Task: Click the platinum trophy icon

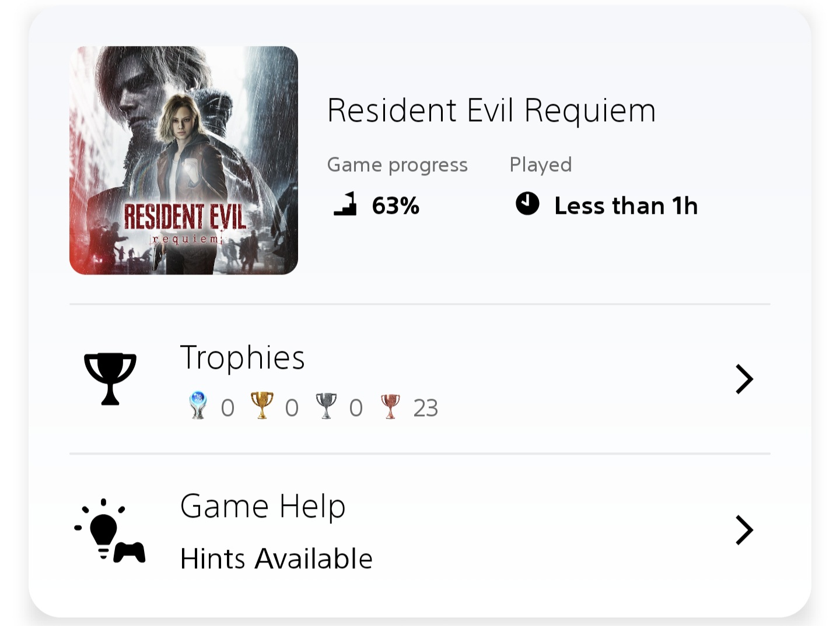Action: point(198,405)
